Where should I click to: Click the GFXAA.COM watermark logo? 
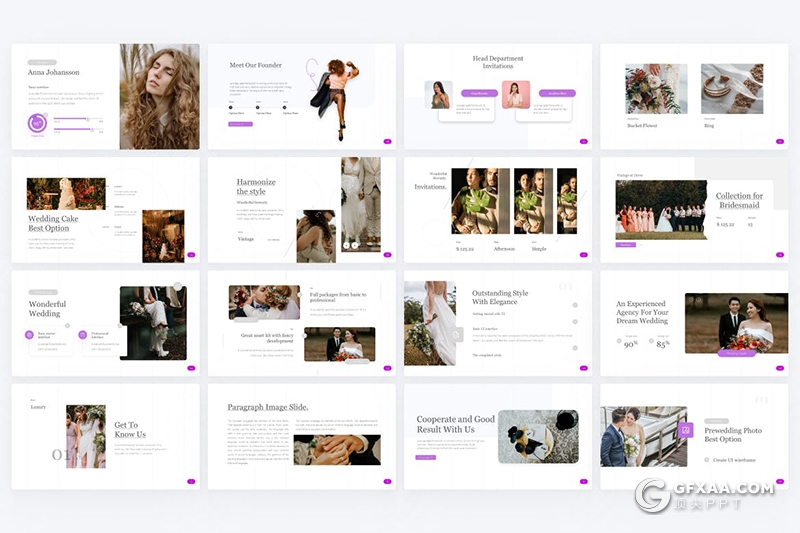(x=653, y=496)
